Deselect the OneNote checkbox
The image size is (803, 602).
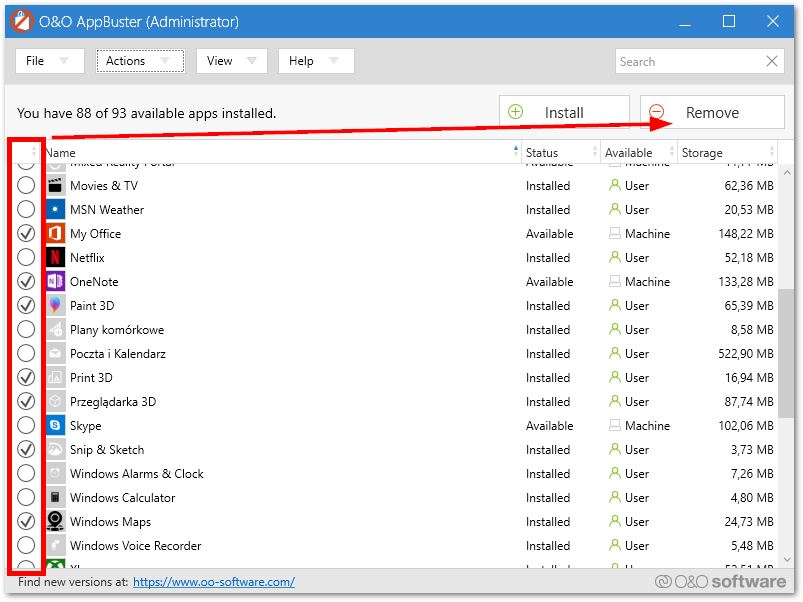pos(26,282)
